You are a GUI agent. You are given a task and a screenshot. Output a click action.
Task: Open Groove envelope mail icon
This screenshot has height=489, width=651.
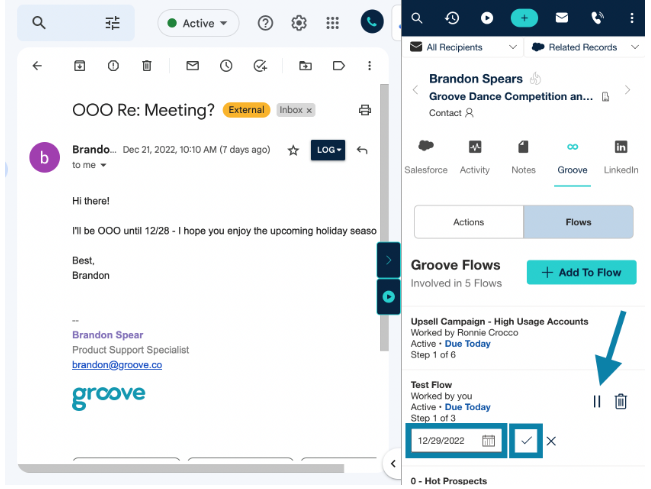[x=562, y=17]
